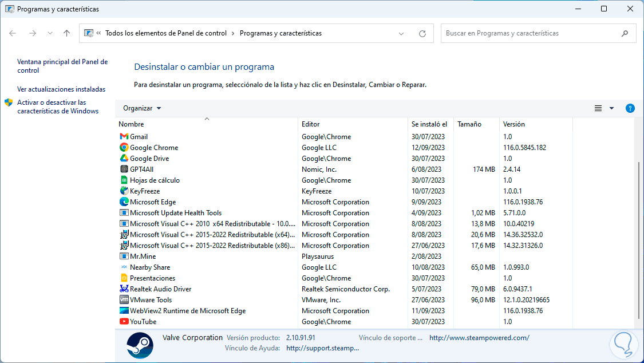This screenshot has width=644, height=363.
Task: Click the 1,02 MB size cell
Action: (483, 213)
